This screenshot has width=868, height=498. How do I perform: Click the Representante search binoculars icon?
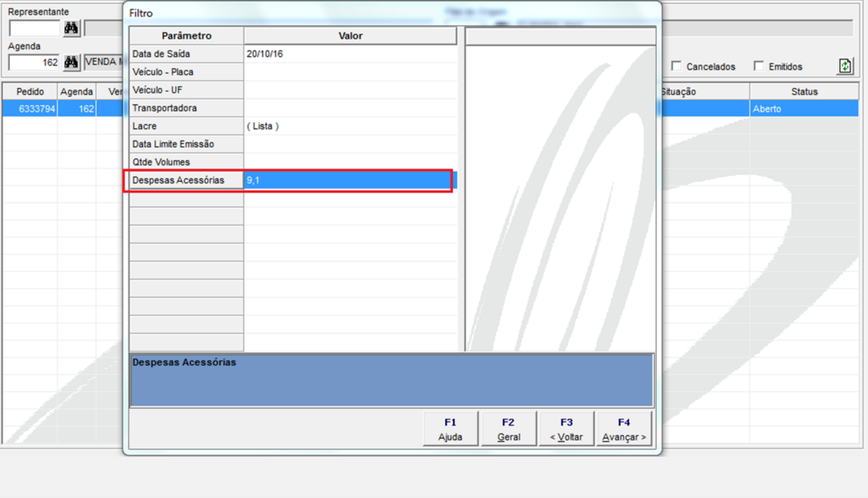[x=71, y=28]
